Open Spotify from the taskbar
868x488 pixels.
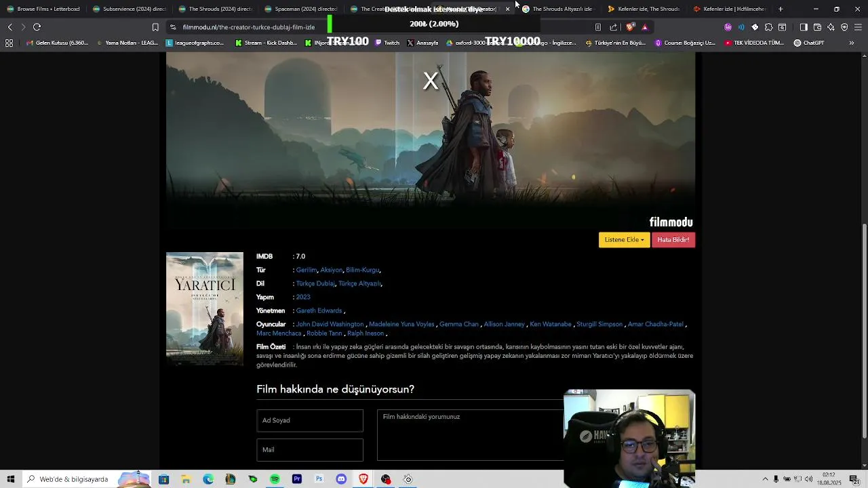click(275, 479)
